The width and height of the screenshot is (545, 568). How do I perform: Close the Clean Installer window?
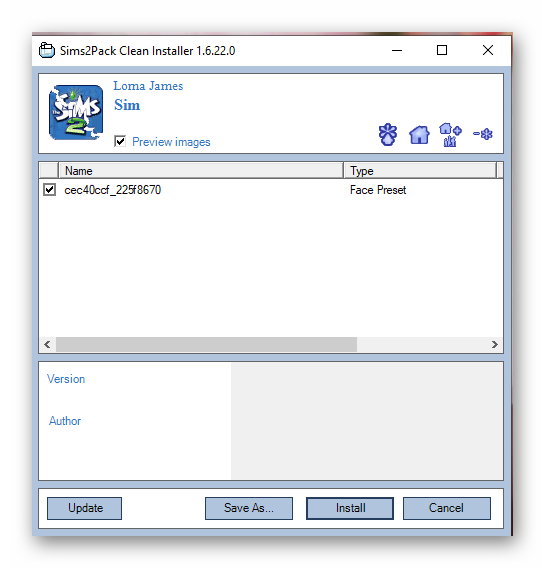pos(488,50)
